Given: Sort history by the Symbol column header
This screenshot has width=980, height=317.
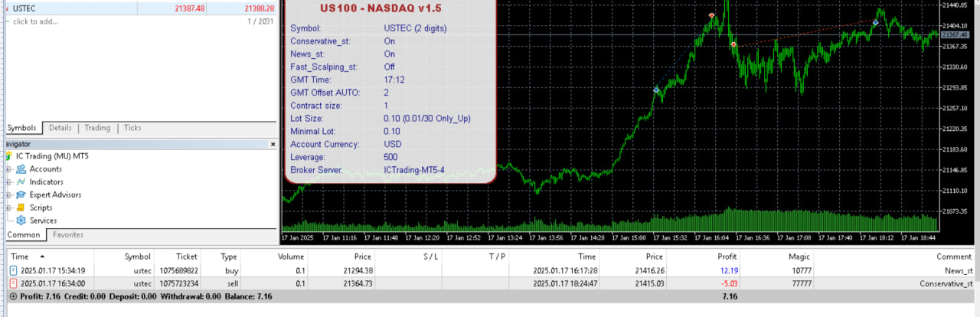Looking at the screenshot, I should click(x=138, y=257).
